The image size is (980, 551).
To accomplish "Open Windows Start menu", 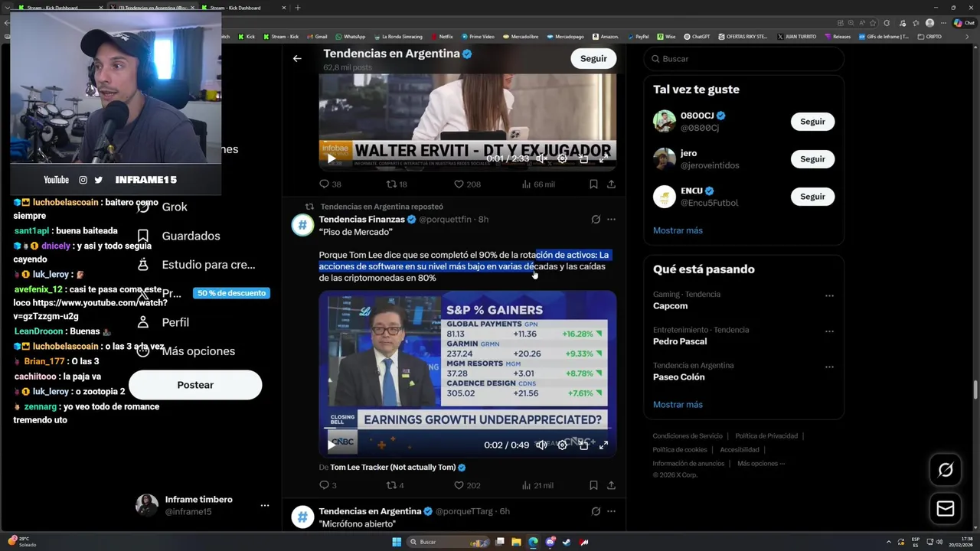I will click(x=397, y=542).
